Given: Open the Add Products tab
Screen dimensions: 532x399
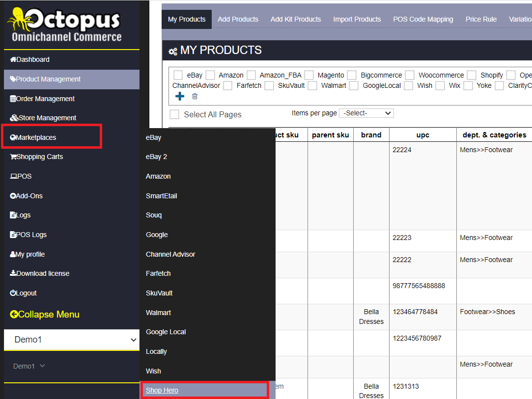Looking at the screenshot, I should click(238, 19).
